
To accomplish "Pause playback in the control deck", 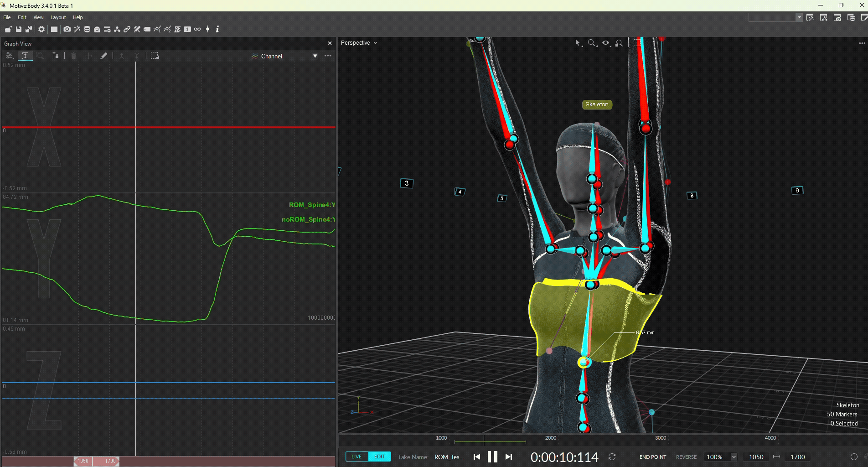I will pyautogui.click(x=492, y=457).
